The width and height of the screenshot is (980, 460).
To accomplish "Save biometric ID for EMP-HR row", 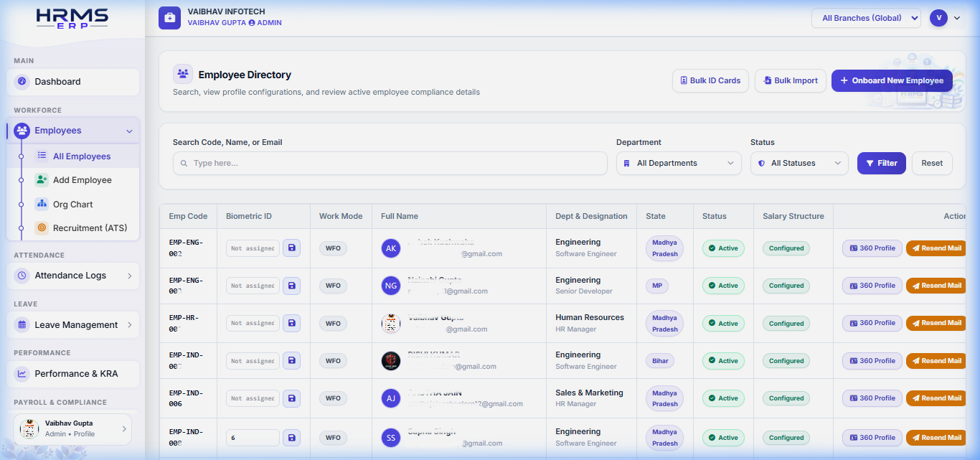I will coord(291,323).
